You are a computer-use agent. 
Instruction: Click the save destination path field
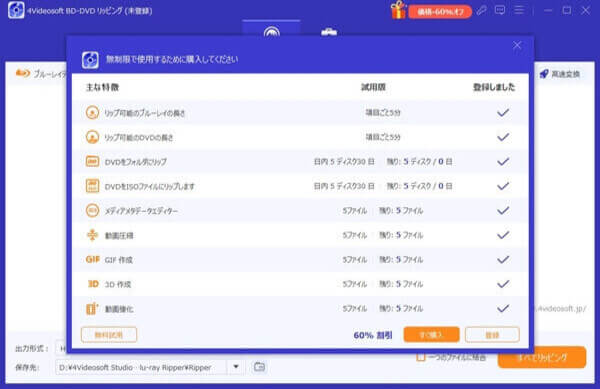click(x=142, y=367)
